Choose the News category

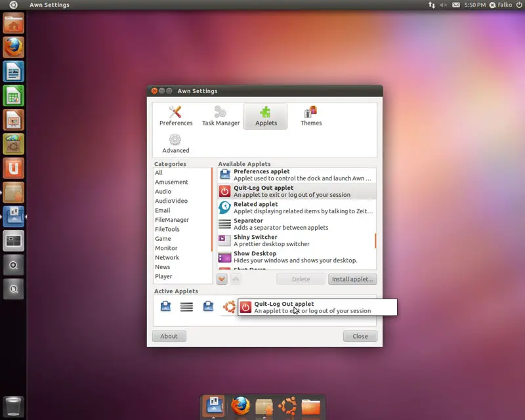tap(182, 267)
